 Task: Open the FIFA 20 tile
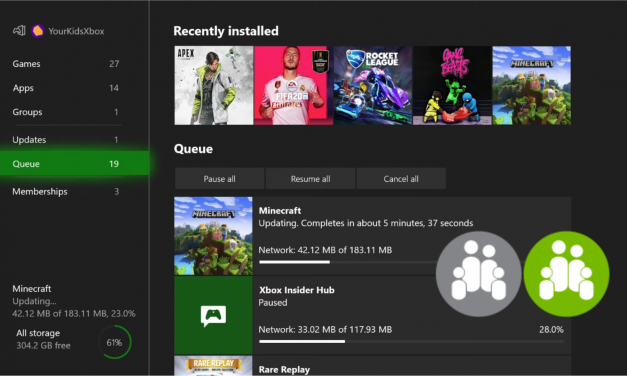293,85
